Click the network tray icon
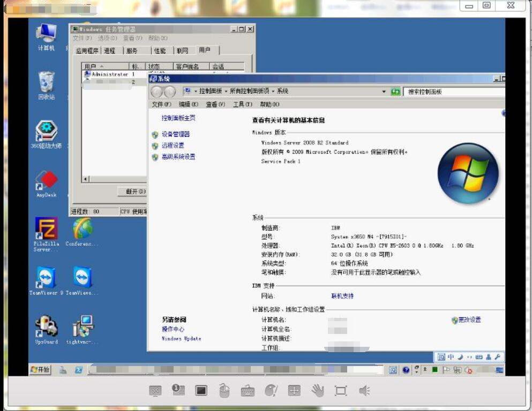Image resolution: width=532 pixels, height=411 pixels. click(458, 370)
